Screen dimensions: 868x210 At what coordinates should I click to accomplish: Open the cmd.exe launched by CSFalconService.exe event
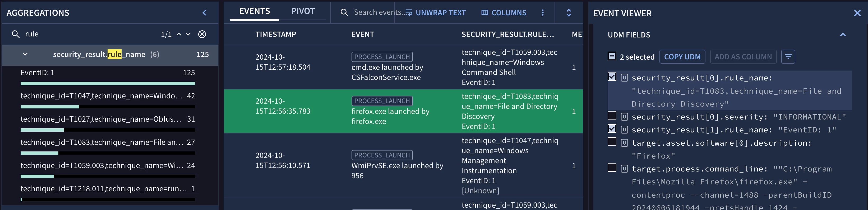tap(387, 72)
